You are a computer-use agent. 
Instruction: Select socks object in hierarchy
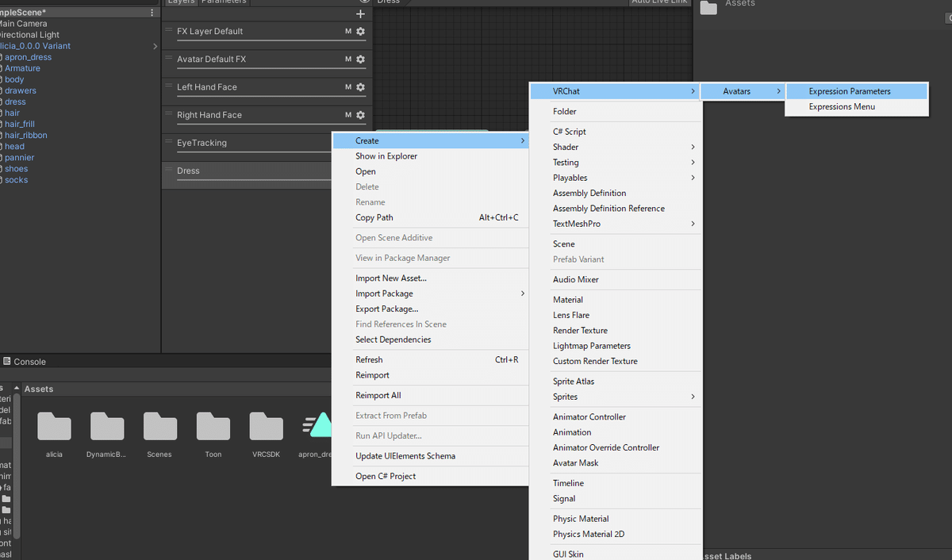coord(16,180)
